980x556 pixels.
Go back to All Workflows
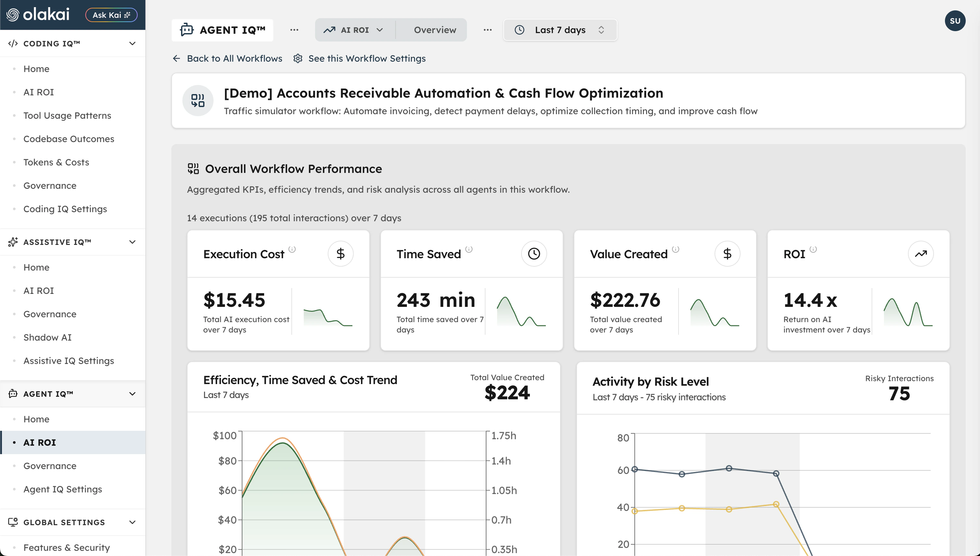click(235, 58)
